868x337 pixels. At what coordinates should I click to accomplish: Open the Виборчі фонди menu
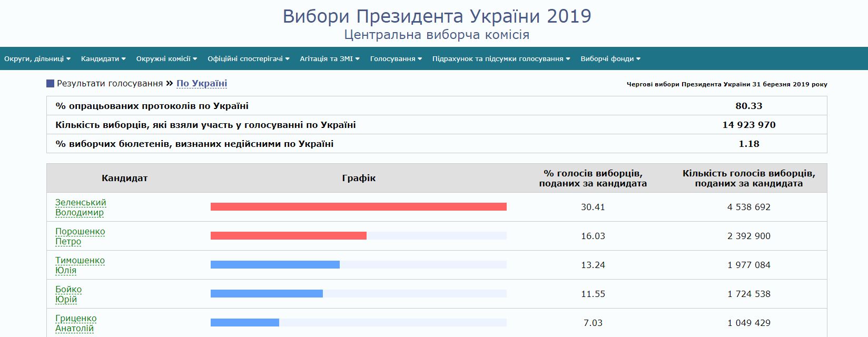(x=610, y=59)
